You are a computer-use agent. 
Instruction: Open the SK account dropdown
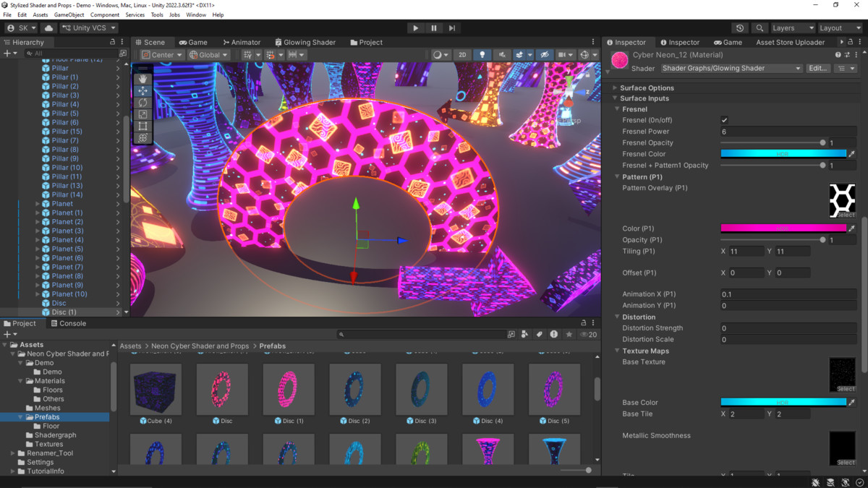[21, 28]
